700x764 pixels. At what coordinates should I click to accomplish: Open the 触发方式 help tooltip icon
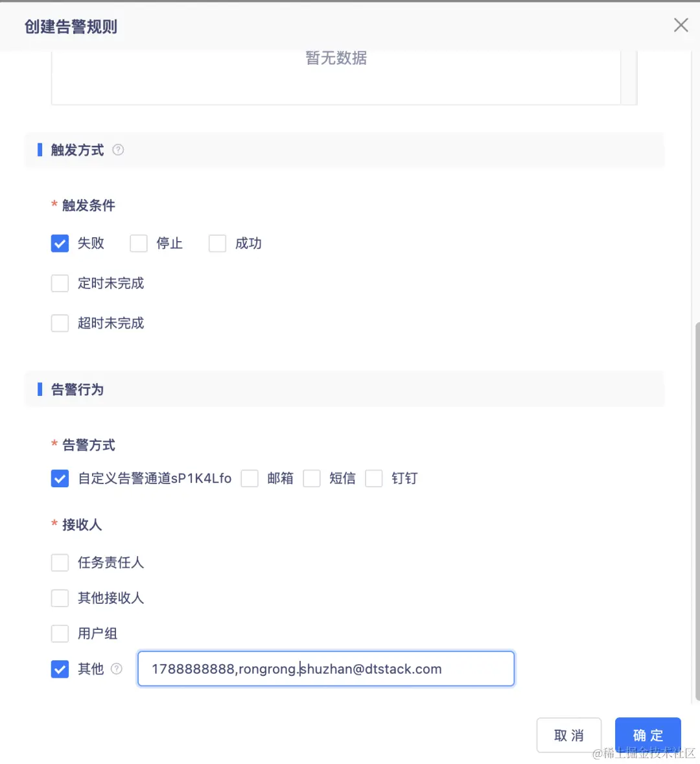pyautogui.click(x=118, y=150)
